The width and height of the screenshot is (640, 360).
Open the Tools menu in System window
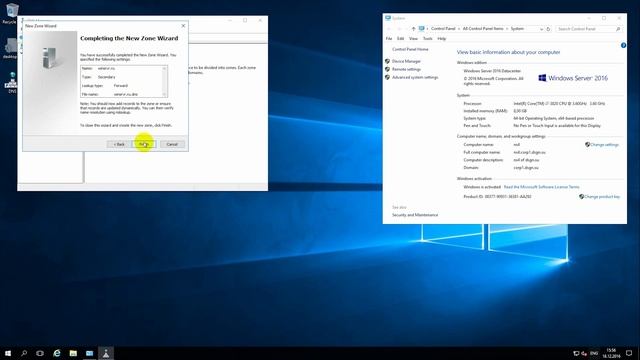[427, 38]
